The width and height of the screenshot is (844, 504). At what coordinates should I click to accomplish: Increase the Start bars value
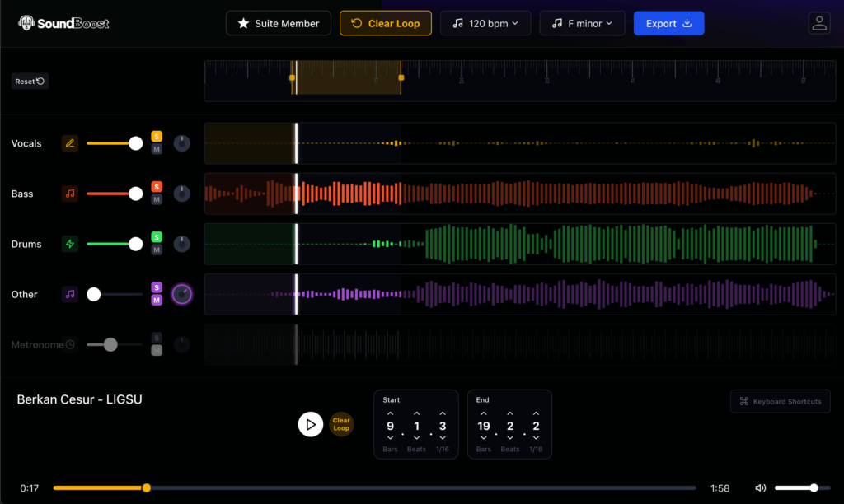391,413
